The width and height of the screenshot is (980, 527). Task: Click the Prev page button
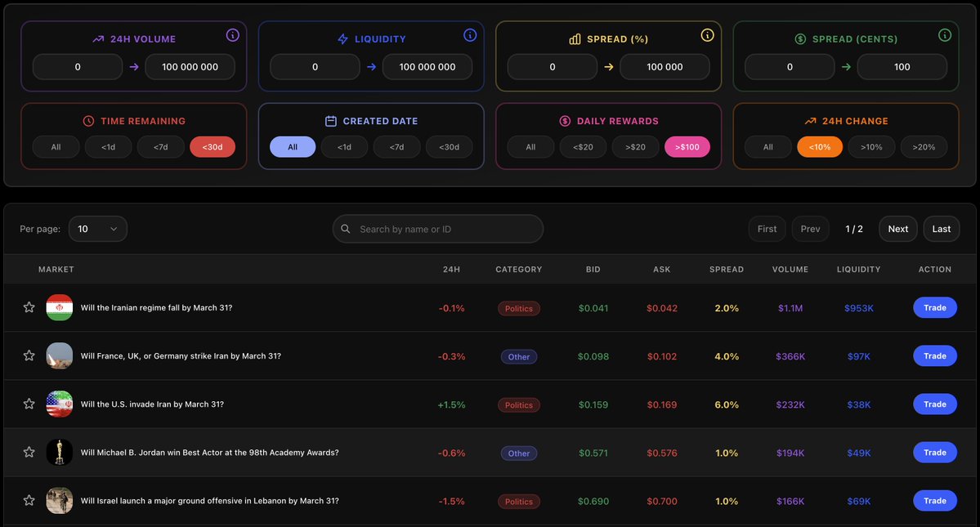point(811,229)
